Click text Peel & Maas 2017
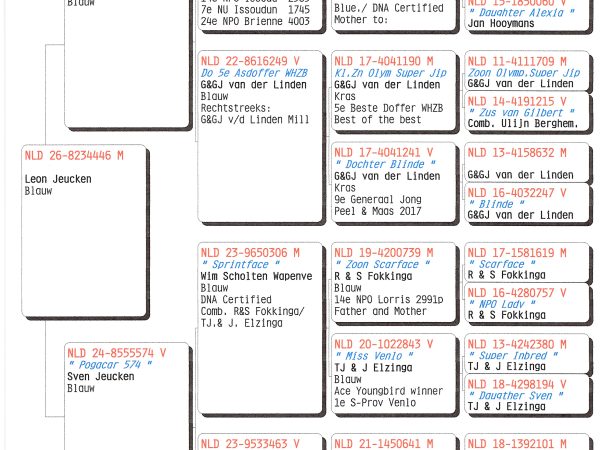The image size is (600, 450). tap(378, 211)
